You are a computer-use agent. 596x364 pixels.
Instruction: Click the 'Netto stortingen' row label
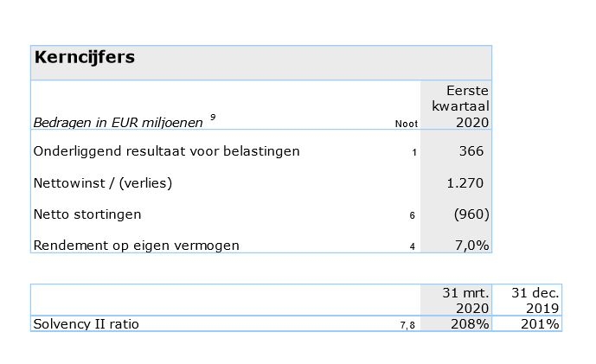coord(87,214)
